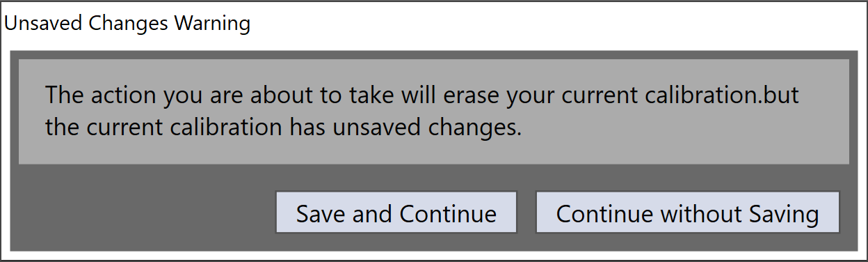The image size is (868, 262).
Task: Click the dark gap between the two buttons
Action: [526, 213]
